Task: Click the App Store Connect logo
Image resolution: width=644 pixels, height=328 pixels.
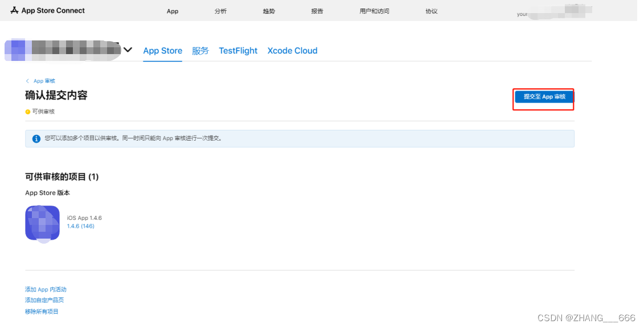Action: [47, 11]
